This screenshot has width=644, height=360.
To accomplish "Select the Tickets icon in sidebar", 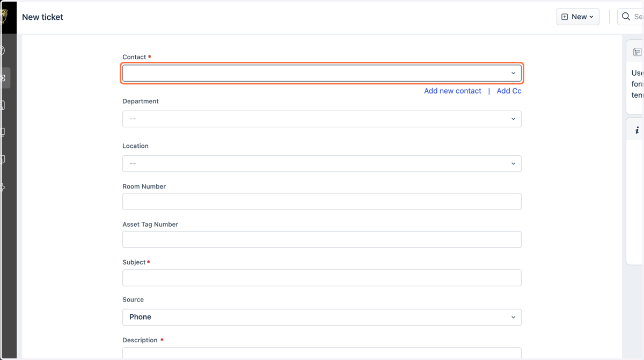I will click(x=3, y=78).
